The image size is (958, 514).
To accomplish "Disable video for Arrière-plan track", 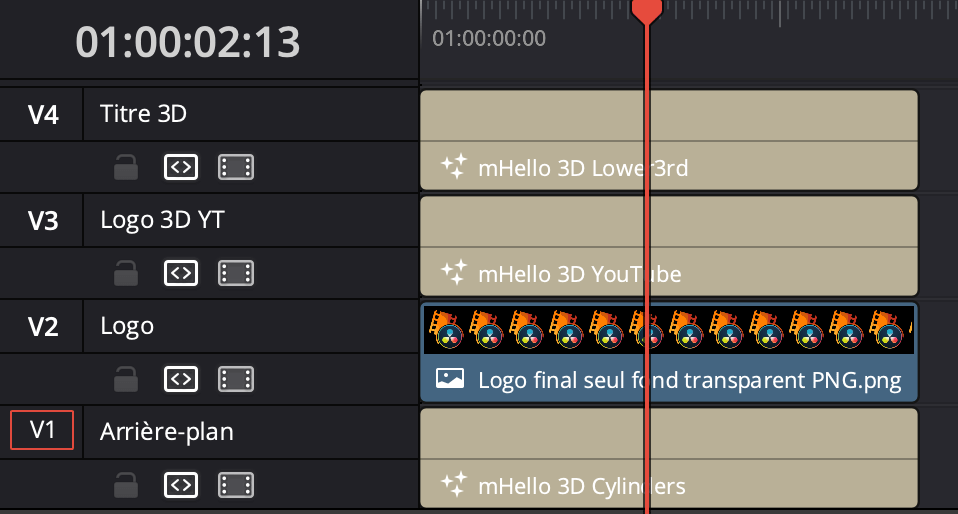I will coord(236,486).
